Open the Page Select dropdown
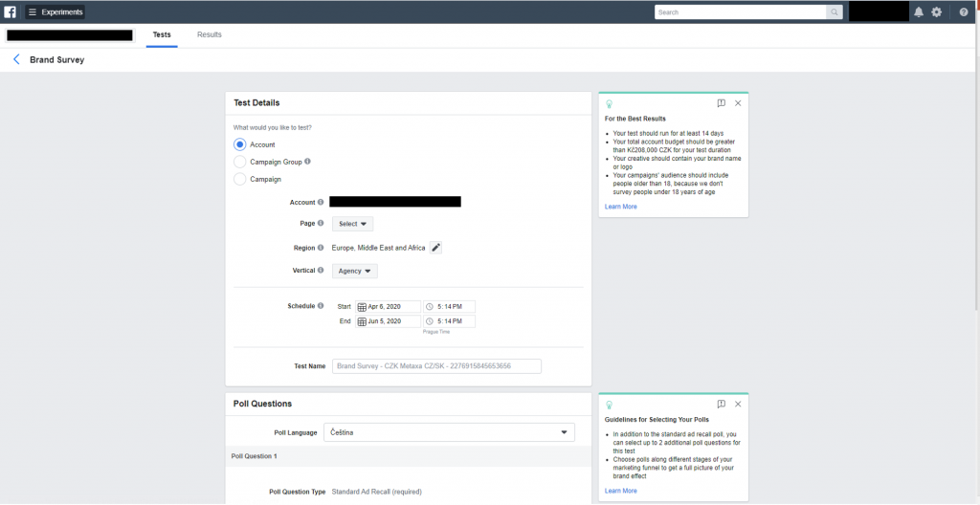The width and height of the screenshot is (980, 505). coord(352,224)
